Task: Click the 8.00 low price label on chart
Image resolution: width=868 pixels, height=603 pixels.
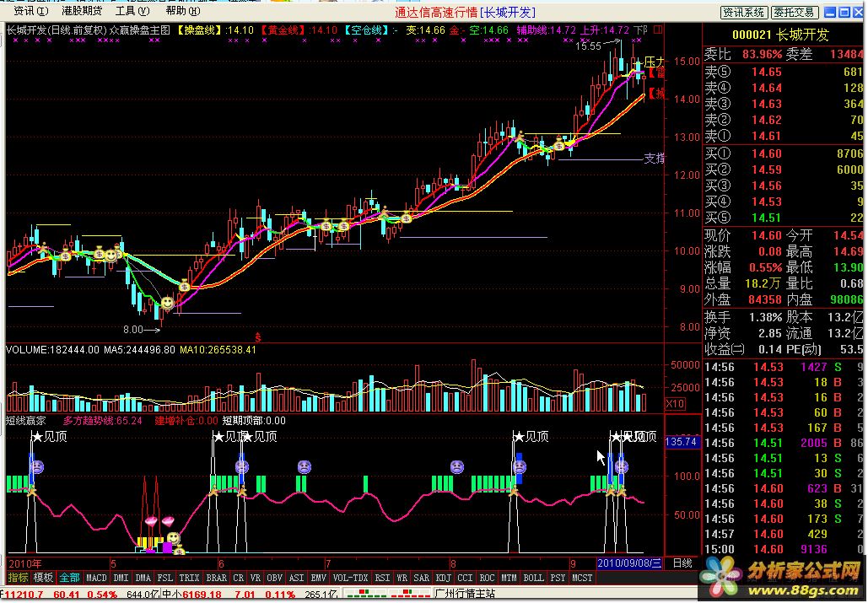Action: click(x=133, y=330)
